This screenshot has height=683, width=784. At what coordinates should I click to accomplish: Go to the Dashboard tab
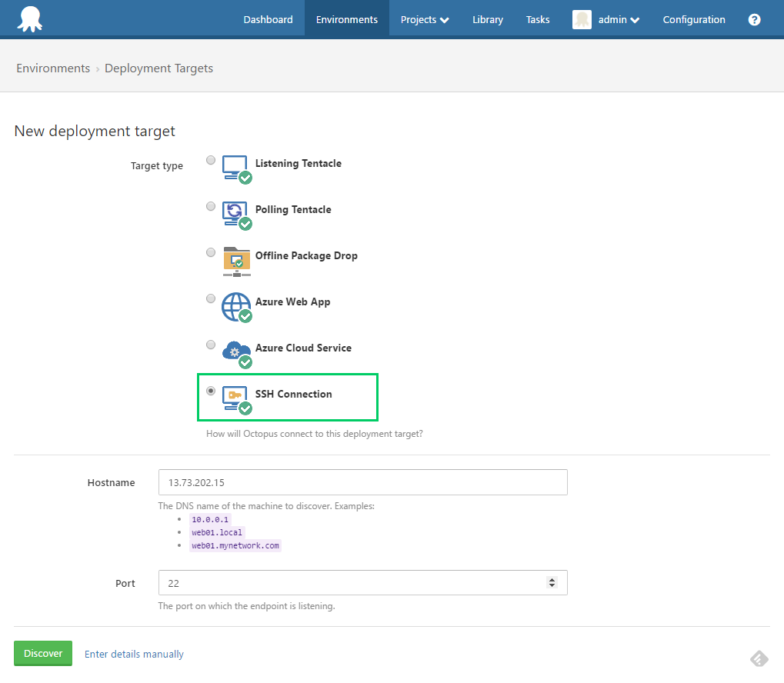pos(268,20)
